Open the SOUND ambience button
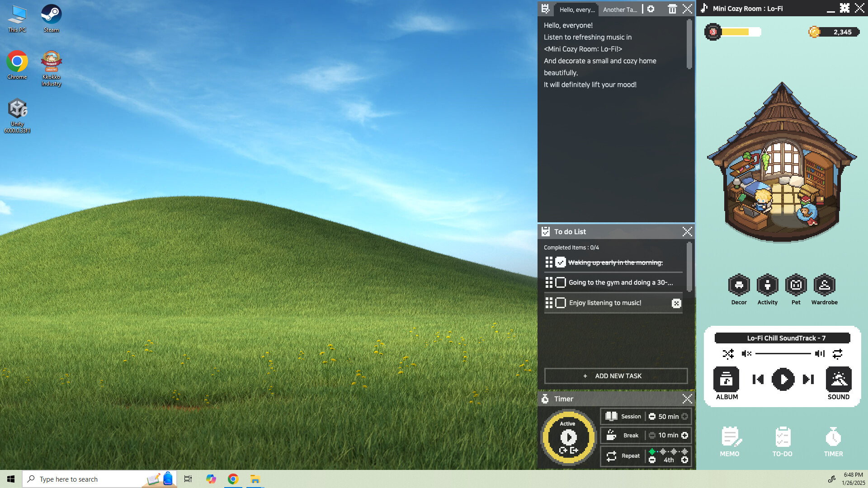This screenshot has width=868, height=488. 839,379
